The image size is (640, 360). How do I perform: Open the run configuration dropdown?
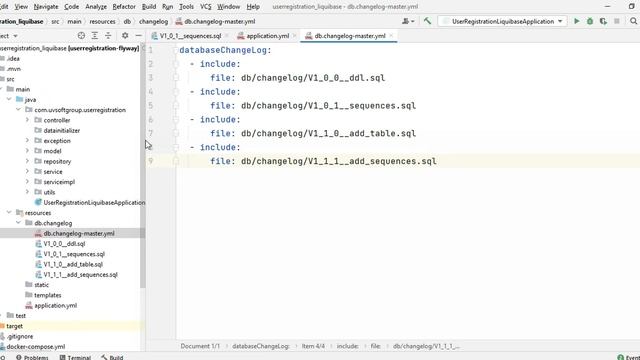pos(502,21)
